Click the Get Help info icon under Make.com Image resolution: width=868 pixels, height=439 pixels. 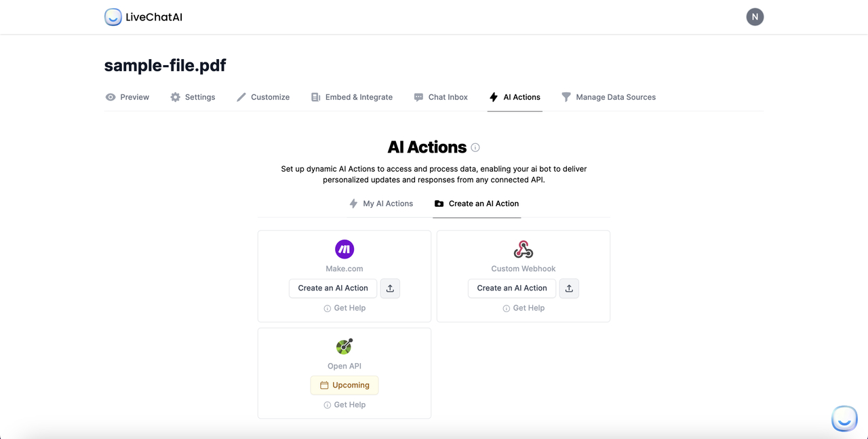tap(327, 307)
